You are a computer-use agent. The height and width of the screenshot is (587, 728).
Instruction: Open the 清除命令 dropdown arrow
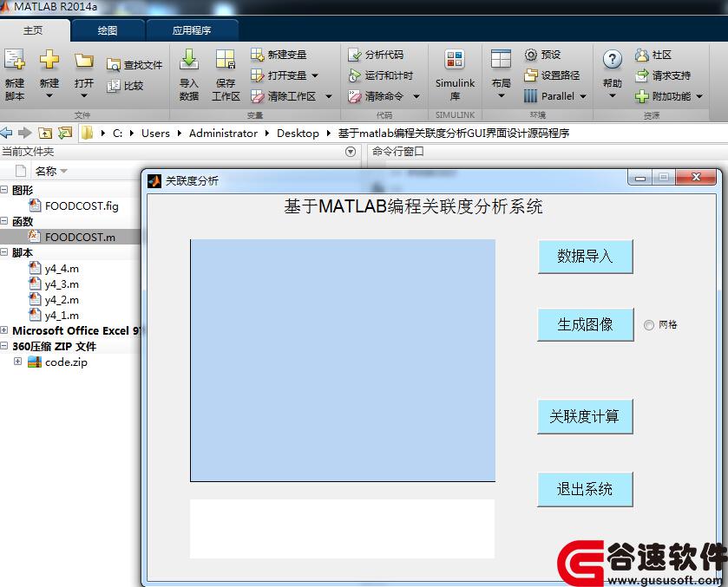tap(416, 96)
